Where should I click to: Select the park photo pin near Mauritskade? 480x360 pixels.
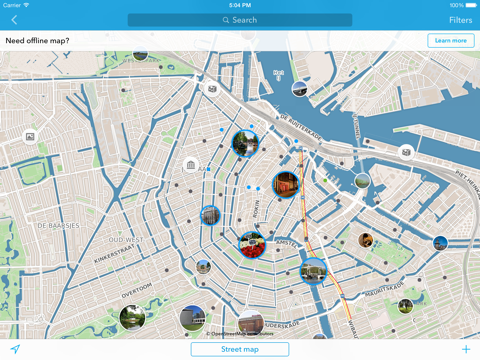click(405, 306)
